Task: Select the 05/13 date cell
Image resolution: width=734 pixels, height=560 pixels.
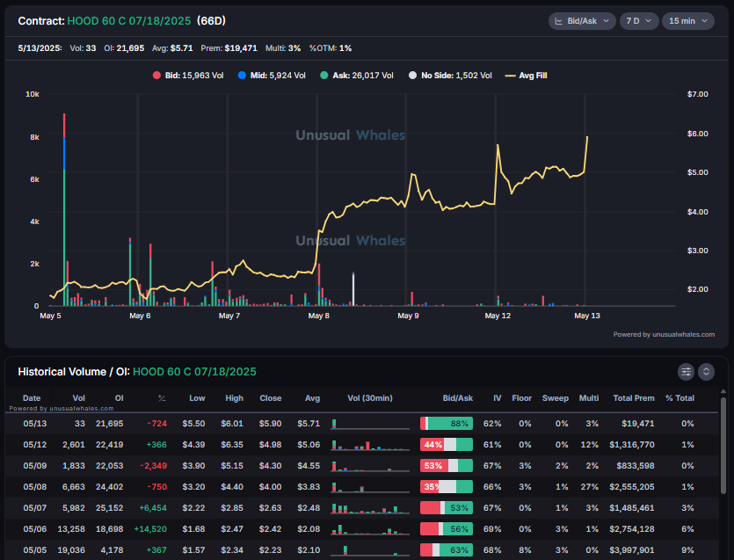Action: point(34,423)
